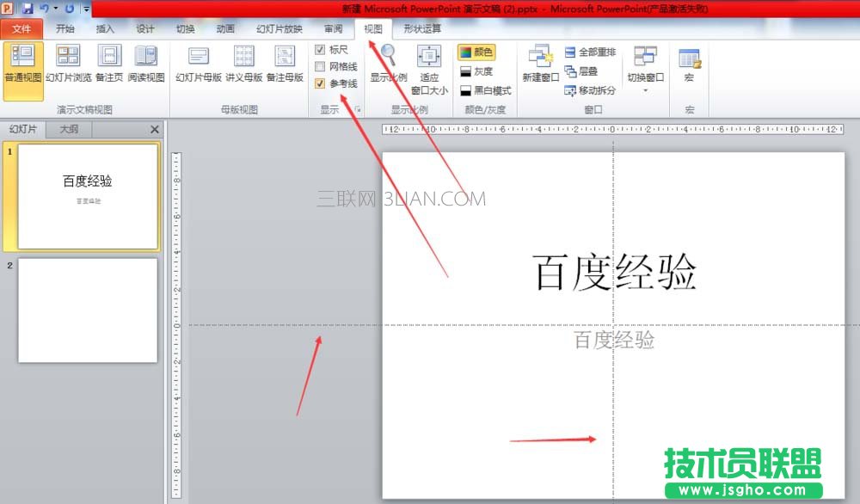Enable the 网格线 (Gridlines) checkbox
Viewport: 860px width, 504px height.
coord(320,65)
